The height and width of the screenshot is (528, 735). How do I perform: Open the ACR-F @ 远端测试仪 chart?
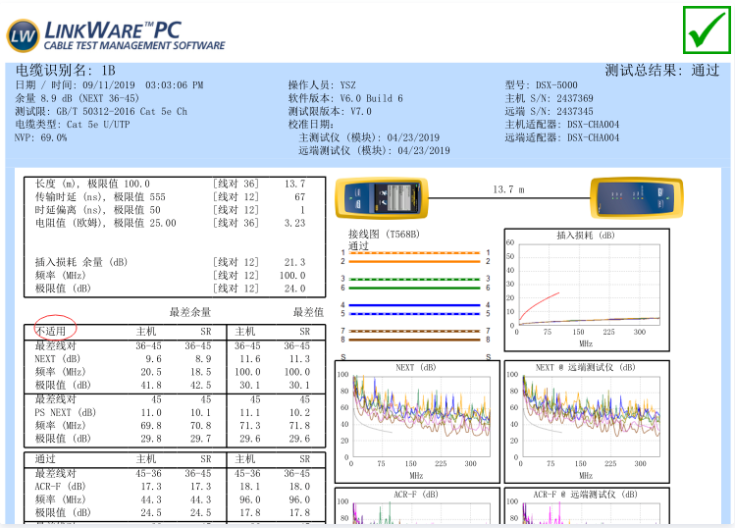[583, 507]
